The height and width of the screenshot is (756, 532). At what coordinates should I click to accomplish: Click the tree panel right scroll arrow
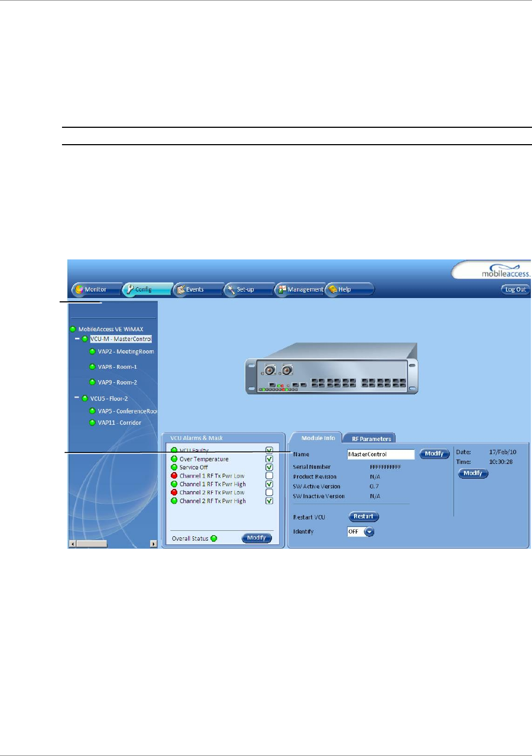[153, 544]
